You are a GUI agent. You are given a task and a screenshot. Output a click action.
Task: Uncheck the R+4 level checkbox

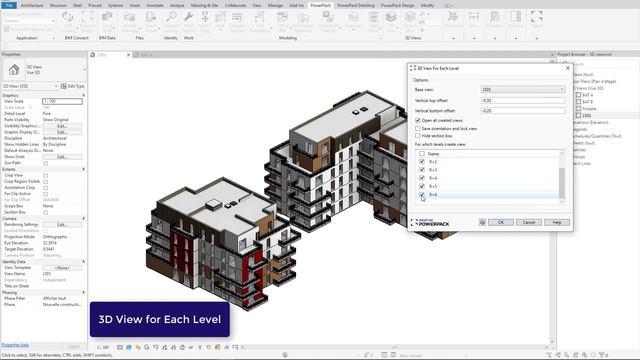pyautogui.click(x=422, y=178)
